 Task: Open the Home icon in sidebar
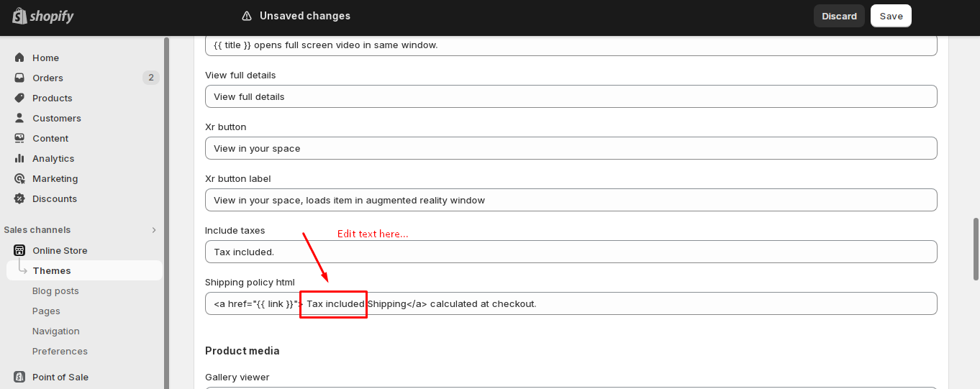(x=19, y=58)
